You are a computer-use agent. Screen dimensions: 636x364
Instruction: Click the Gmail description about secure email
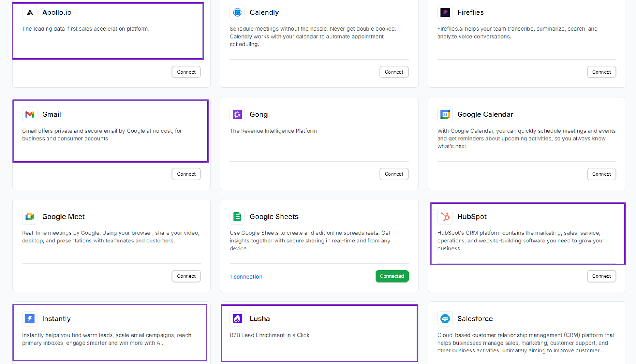(x=102, y=135)
